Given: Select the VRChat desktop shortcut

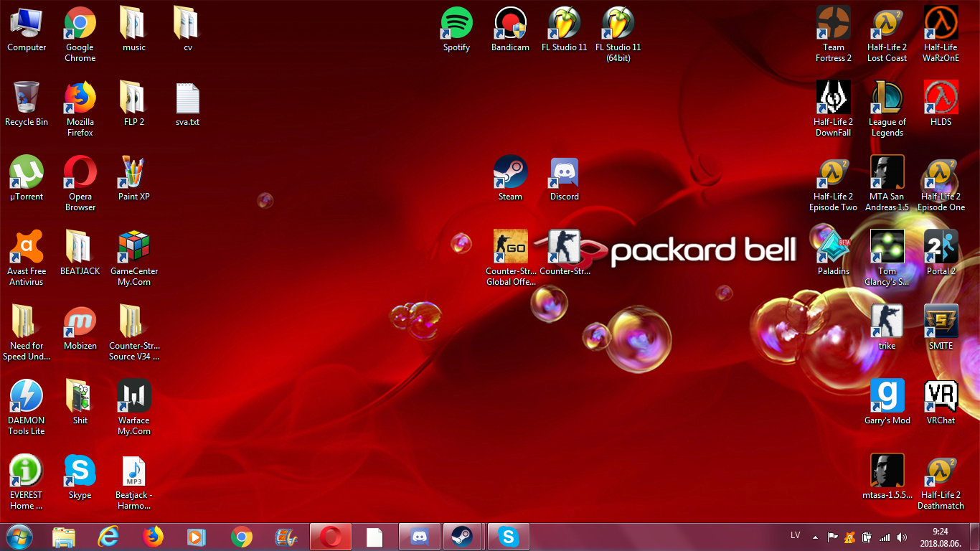Looking at the screenshot, I should tap(941, 402).
